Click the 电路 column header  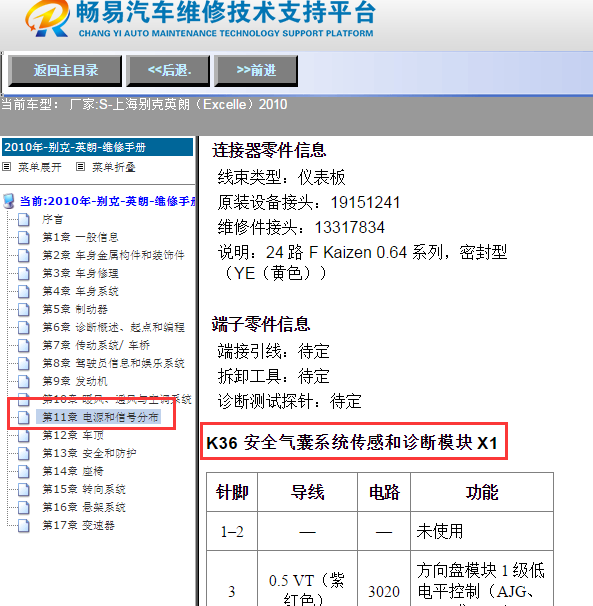pos(384,492)
